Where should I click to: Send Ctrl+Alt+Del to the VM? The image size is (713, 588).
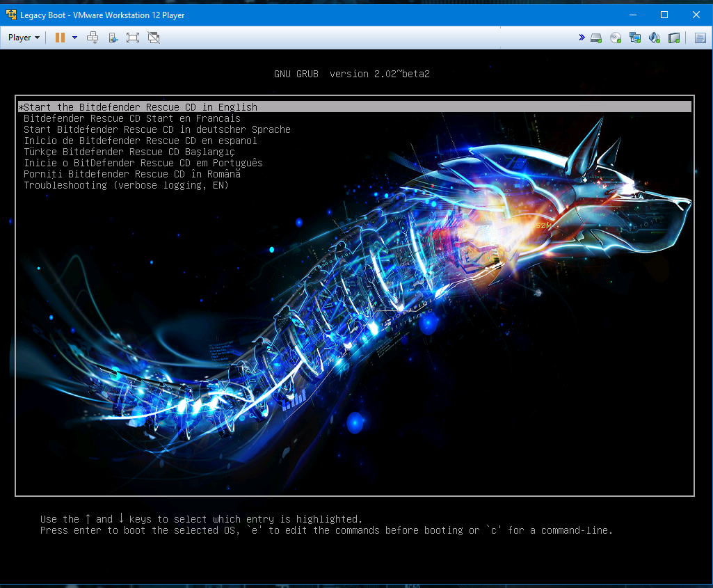[x=93, y=38]
